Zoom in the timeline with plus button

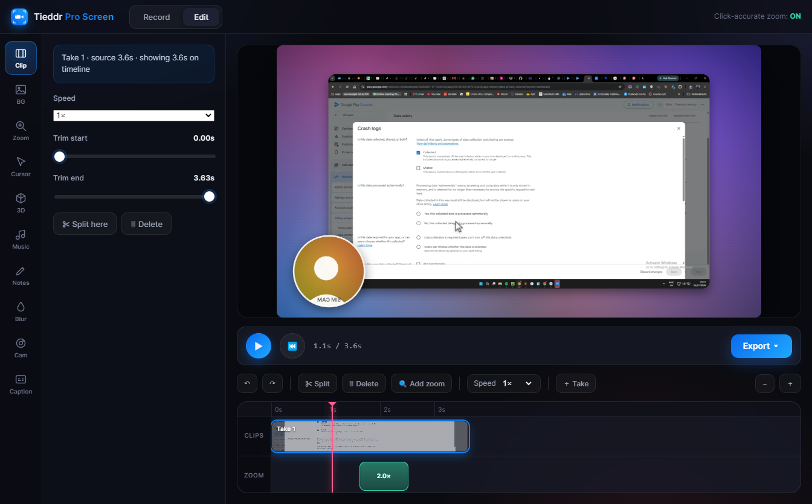[790, 383]
